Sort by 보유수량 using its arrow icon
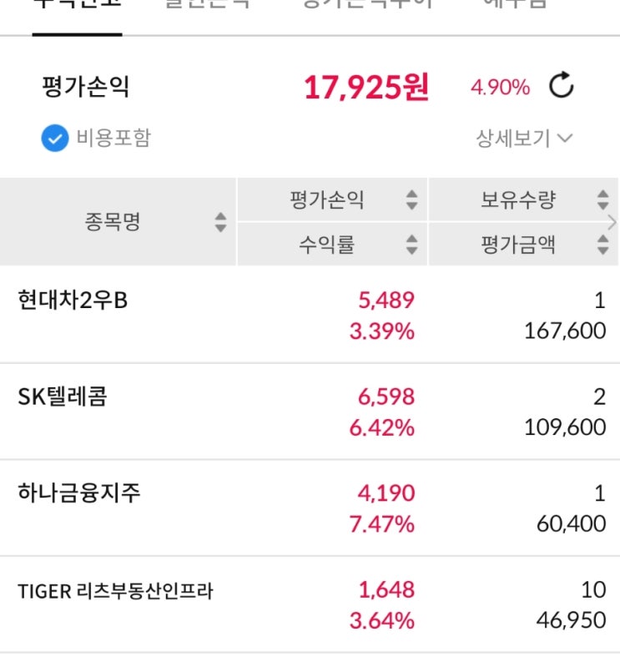The width and height of the screenshot is (620, 672). point(602,200)
